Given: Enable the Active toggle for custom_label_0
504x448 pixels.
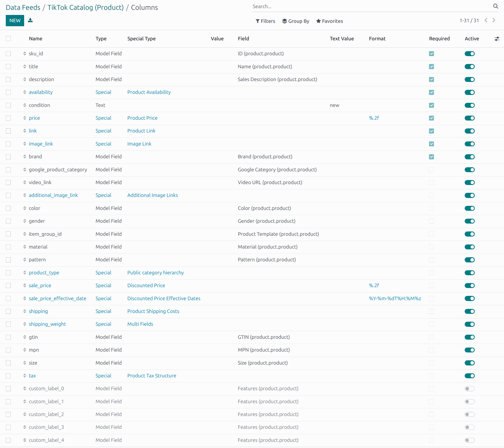Looking at the screenshot, I should click(470, 389).
